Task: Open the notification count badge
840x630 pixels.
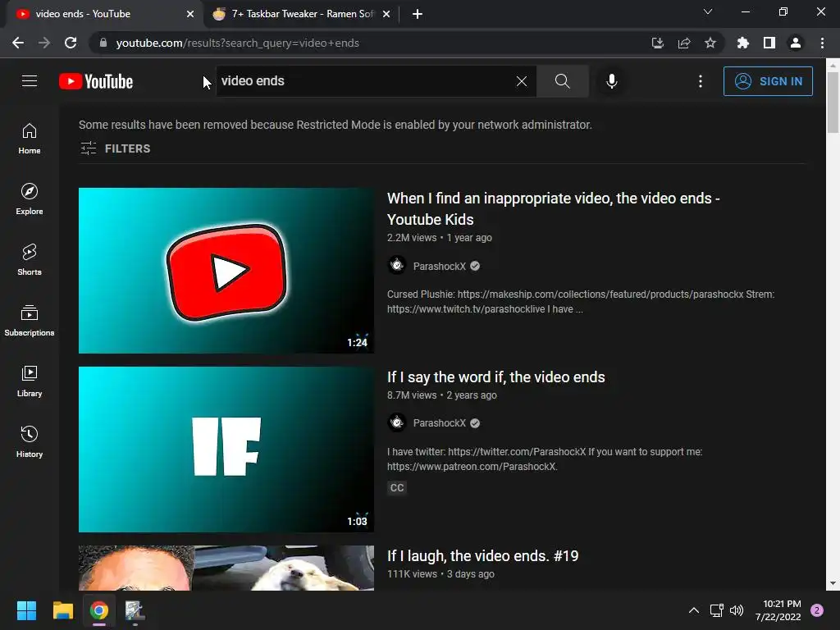Action: click(x=816, y=610)
